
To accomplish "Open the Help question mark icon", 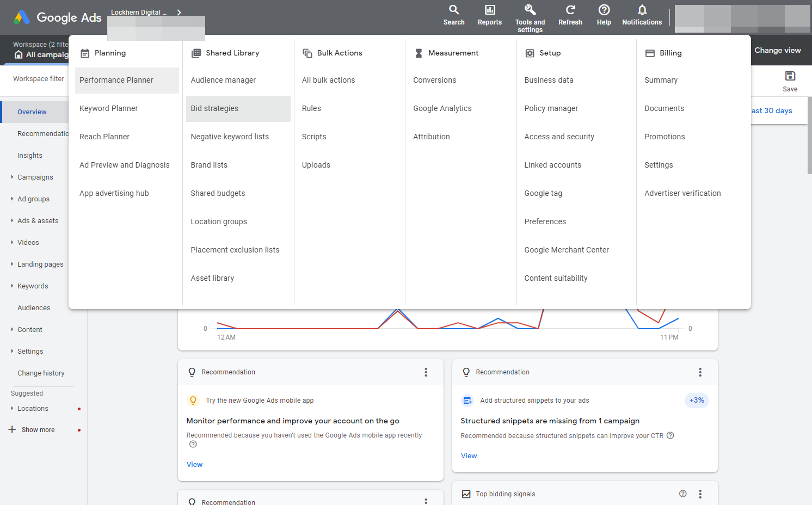I will pyautogui.click(x=604, y=10).
